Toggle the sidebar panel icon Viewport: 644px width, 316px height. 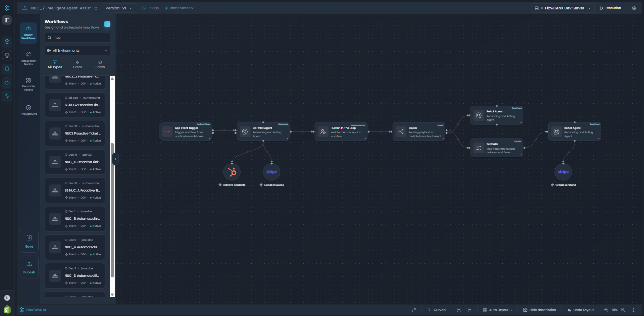coord(7,20)
